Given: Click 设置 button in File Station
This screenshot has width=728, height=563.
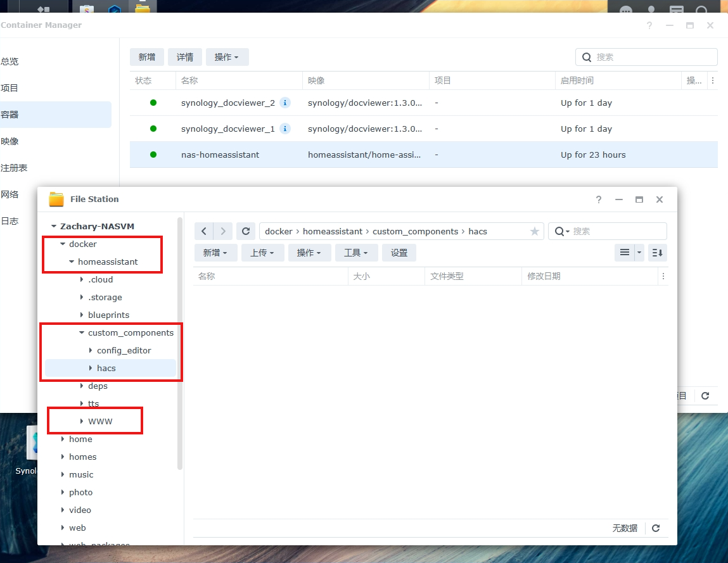Looking at the screenshot, I should coord(399,253).
